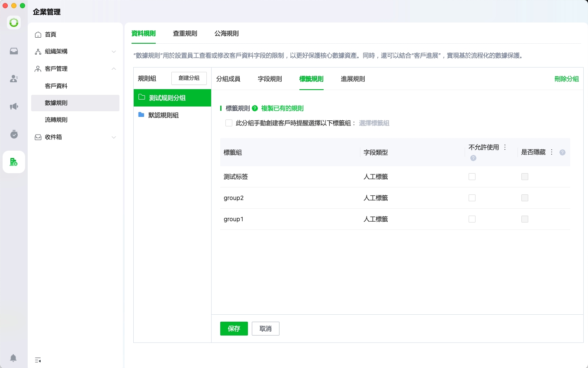This screenshot has height=368, width=588.
Task: Open more options beside 是否隱藏 column
Action: [552, 152]
